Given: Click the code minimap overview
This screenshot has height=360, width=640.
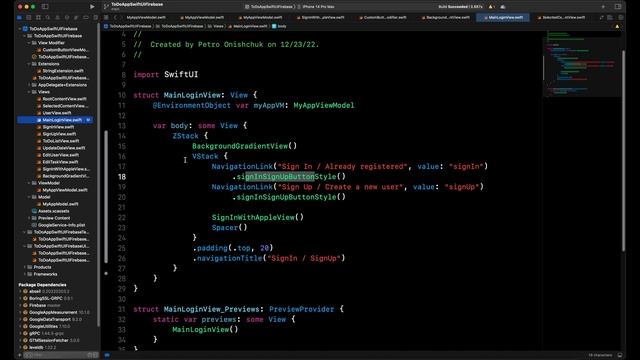Looking at the screenshot, I should click(581, 63).
